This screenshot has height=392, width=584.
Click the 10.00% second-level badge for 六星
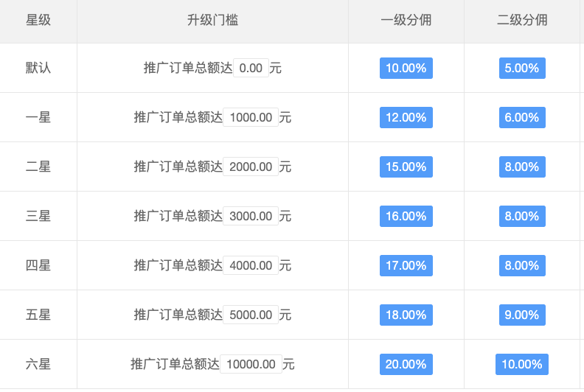click(522, 365)
